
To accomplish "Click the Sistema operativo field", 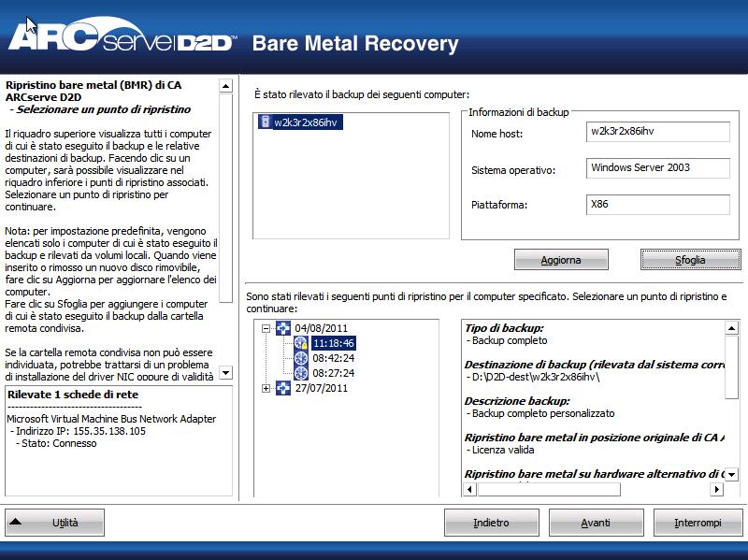I will 658,168.
